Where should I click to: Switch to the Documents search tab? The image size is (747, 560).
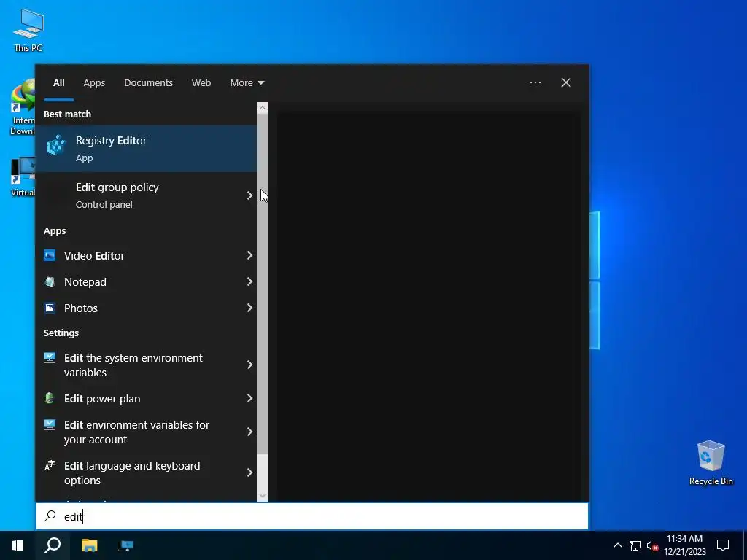pos(148,82)
